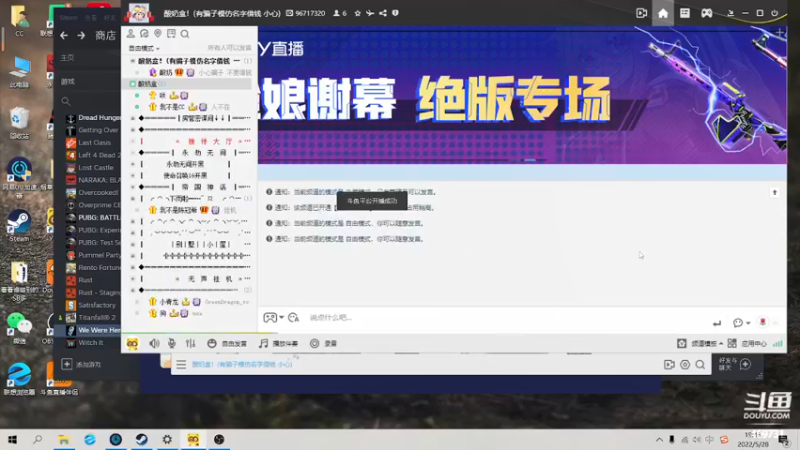Select user 我不是cc in the channel list
The image size is (800, 450).
point(172,107)
